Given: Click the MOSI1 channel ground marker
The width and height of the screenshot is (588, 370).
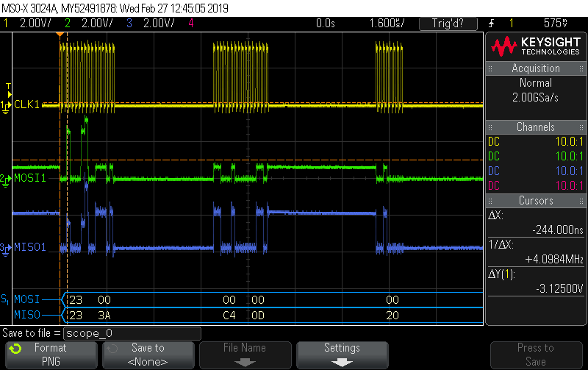Looking at the screenshot, I should [5, 179].
